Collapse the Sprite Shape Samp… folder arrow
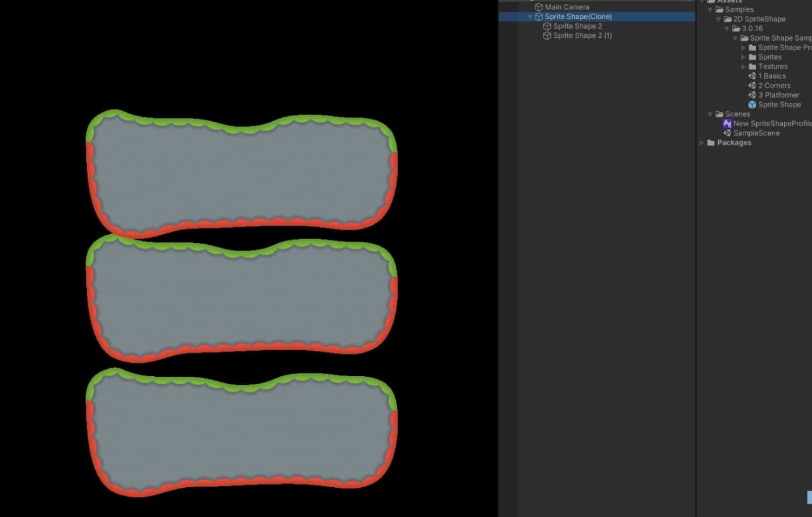The image size is (812, 517). click(735, 38)
